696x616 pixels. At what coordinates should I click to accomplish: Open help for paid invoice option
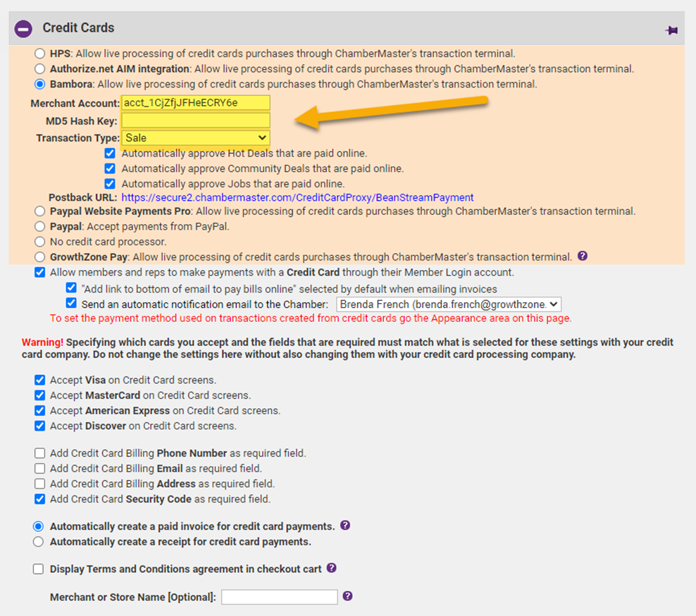coord(345,525)
